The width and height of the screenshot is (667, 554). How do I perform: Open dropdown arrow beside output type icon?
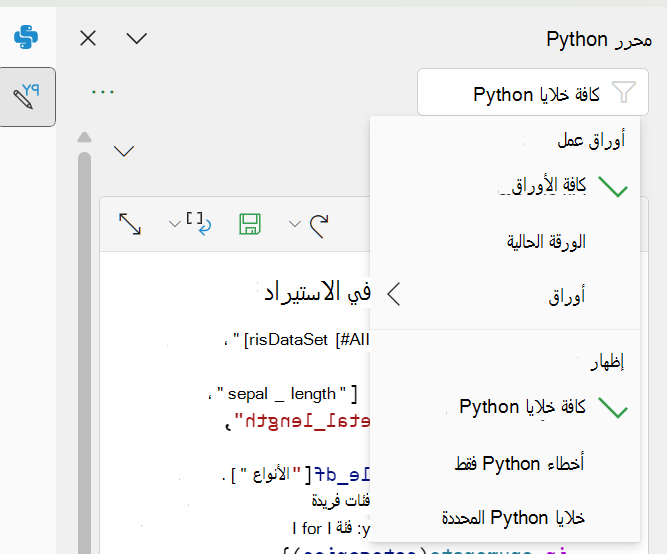(x=174, y=224)
